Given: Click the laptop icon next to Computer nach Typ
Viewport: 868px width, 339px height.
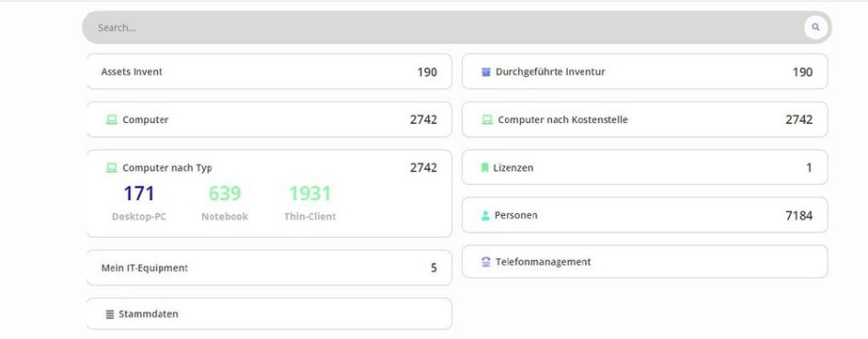Looking at the screenshot, I should click(111, 168).
